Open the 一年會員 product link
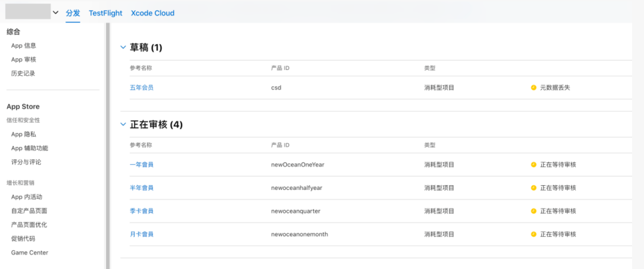644x269 pixels. (141, 165)
